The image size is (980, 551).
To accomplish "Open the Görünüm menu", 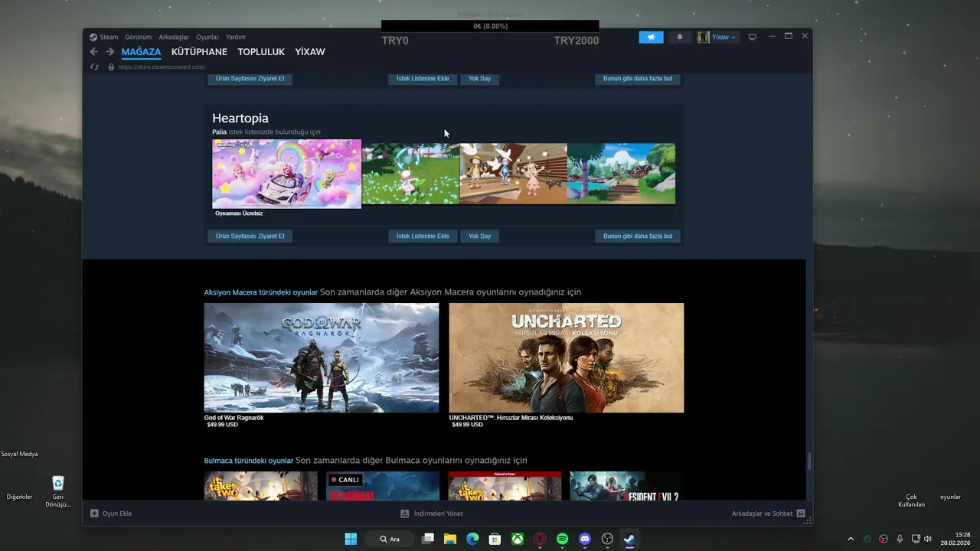I will [x=139, y=37].
